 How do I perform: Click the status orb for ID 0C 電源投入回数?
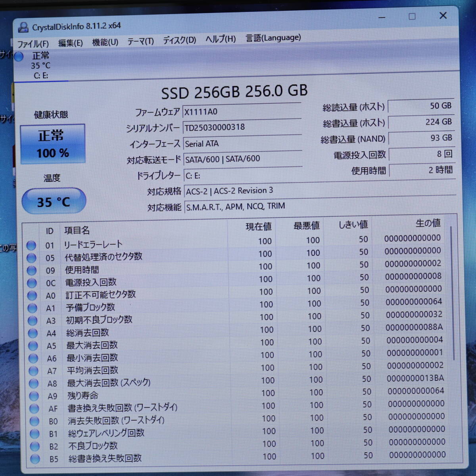click(32, 283)
